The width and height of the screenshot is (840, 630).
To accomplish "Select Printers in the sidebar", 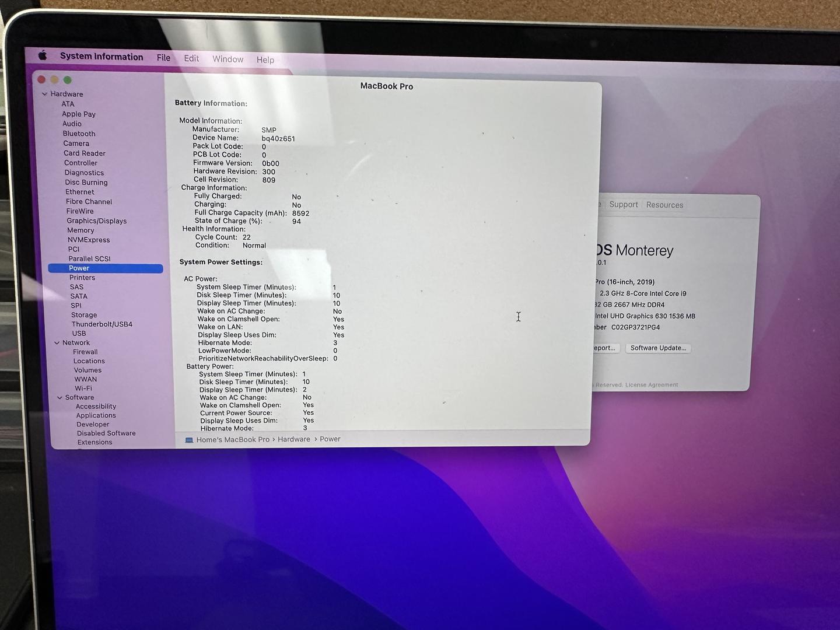I will click(x=82, y=278).
